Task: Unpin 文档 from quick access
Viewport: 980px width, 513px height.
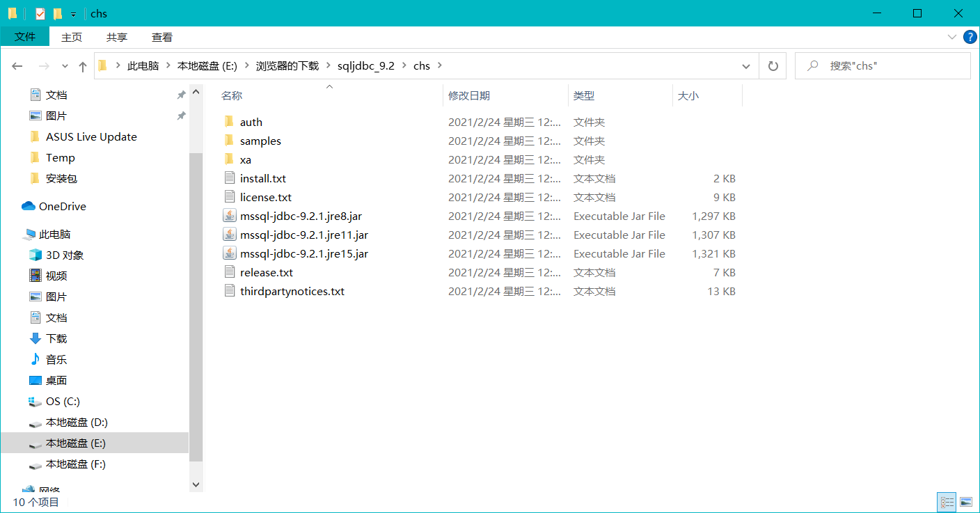Action: point(181,95)
